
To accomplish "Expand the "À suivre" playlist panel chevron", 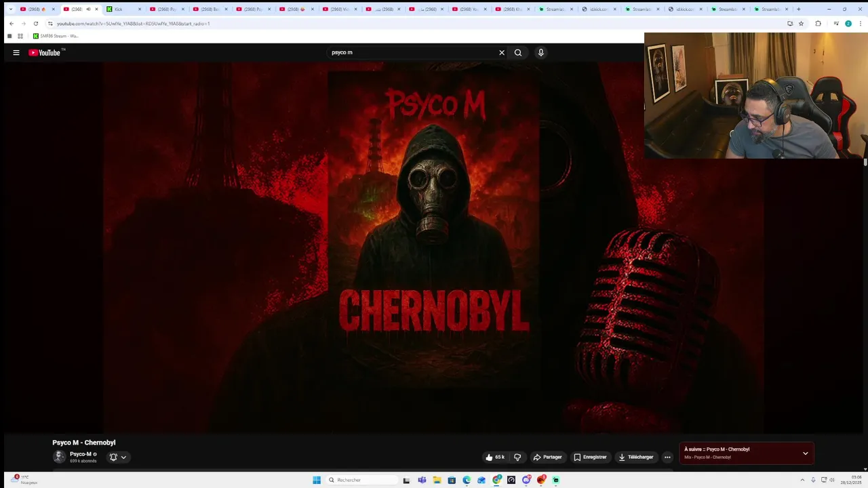I will pos(805,453).
